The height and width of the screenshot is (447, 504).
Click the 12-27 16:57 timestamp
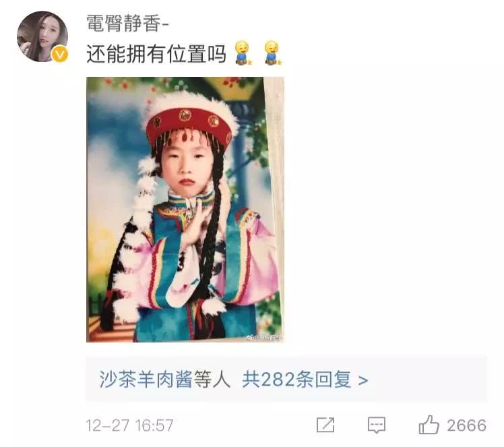pyautogui.click(x=129, y=425)
